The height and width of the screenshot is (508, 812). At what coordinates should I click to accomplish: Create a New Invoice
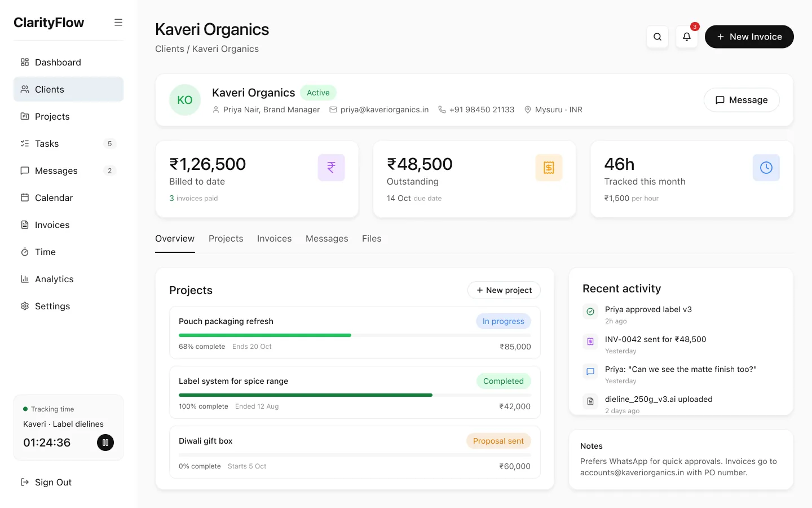(x=749, y=37)
